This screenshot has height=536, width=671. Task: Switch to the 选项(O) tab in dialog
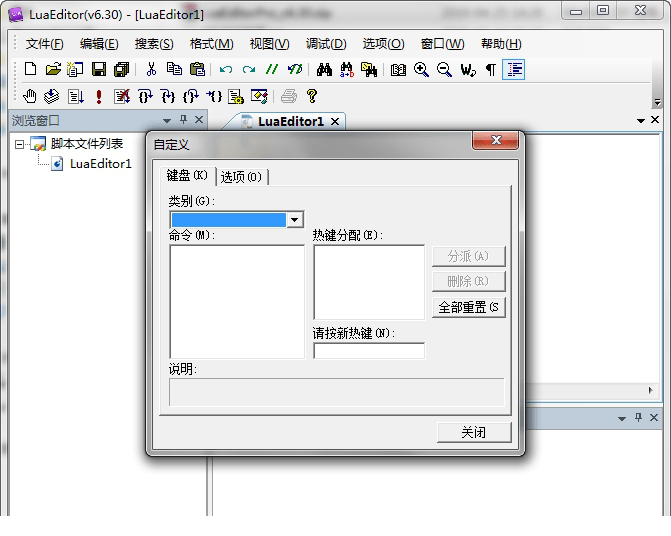pyautogui.click(x=241, y=177)
